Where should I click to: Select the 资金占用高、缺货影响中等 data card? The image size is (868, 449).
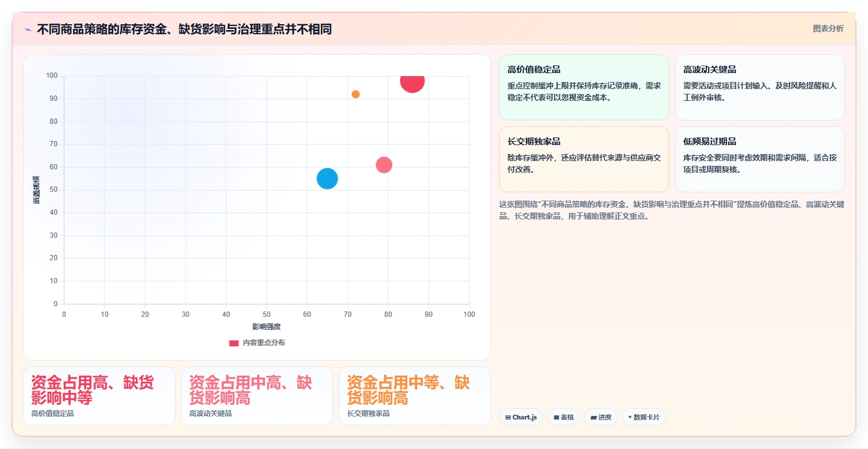99,396
